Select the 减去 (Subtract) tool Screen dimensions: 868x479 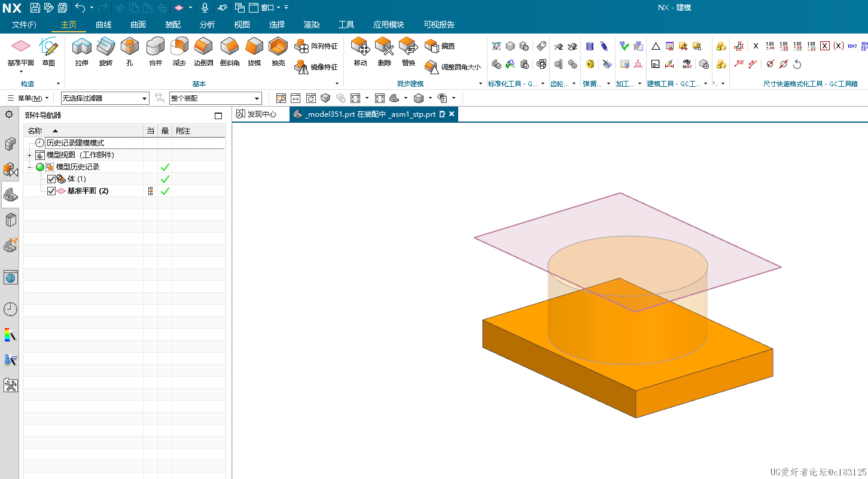click(x=179, y=51)
